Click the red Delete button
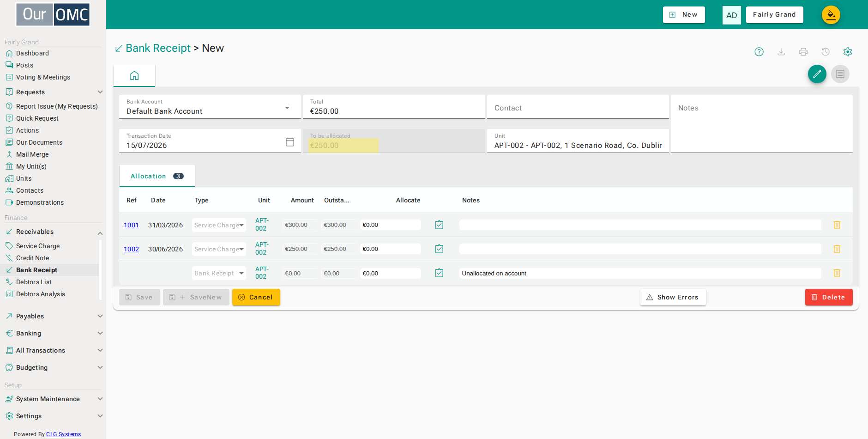868x439 pixels. (x=829, y=297)
